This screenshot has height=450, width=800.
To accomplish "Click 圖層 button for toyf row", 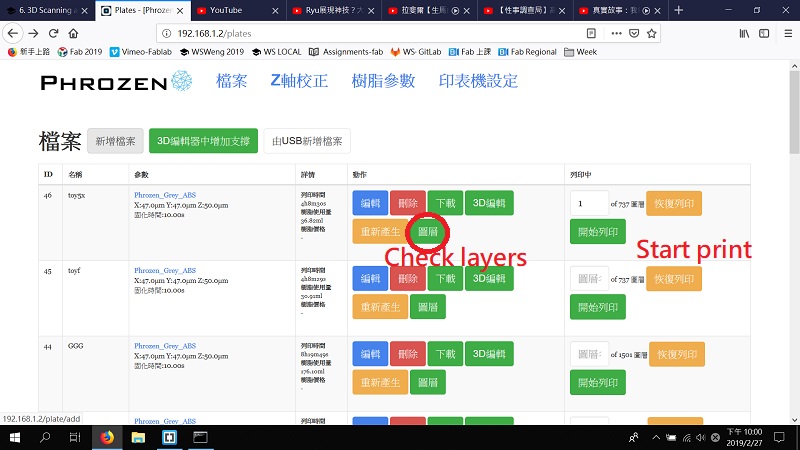I will 428,307.
